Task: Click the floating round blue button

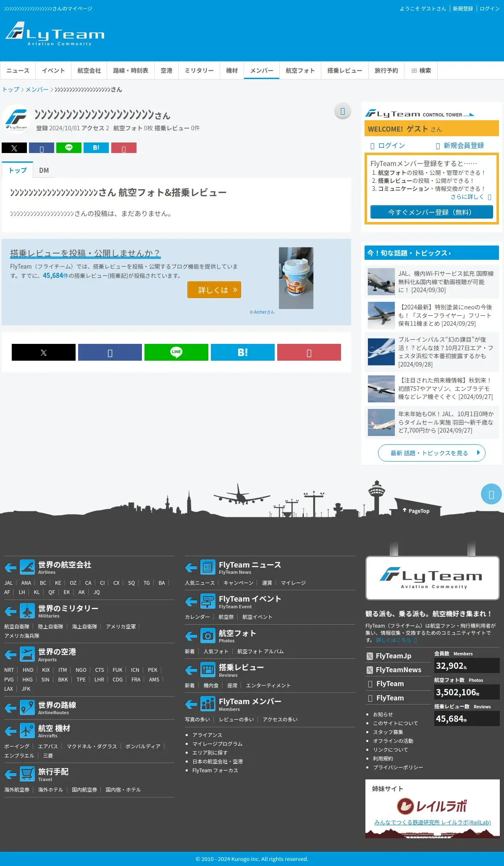Action: [x=491, y=494]
